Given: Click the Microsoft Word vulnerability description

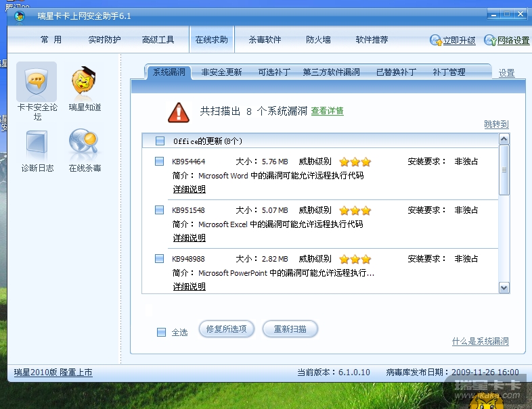Looking at the screenshot, I should pos(281,176).
